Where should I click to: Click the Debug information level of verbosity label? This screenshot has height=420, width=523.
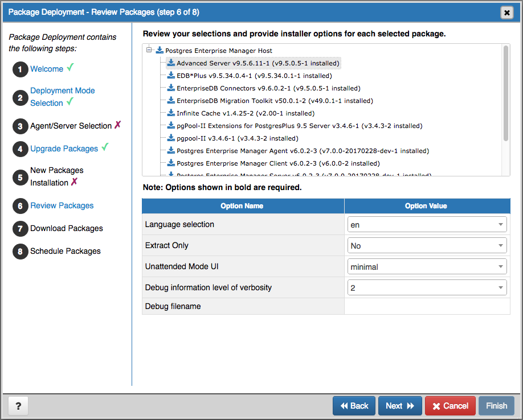[x=209, y=287]
